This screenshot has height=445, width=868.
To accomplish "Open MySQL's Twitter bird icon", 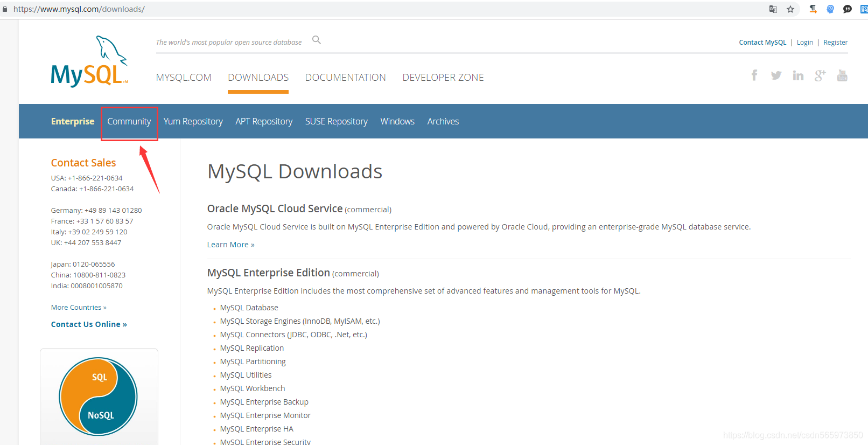I will pyautogui.click(x=776, y=75).
